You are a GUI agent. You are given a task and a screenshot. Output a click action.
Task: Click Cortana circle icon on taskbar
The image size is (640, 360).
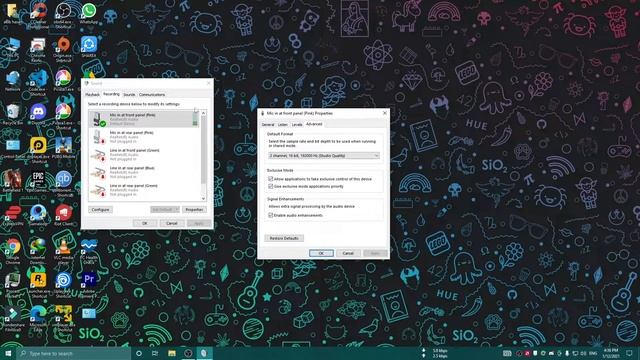pos(139,353)
